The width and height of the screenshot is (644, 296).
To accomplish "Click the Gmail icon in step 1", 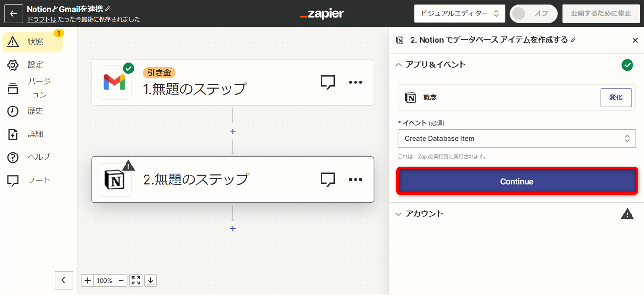I will [x=115, y=83].
